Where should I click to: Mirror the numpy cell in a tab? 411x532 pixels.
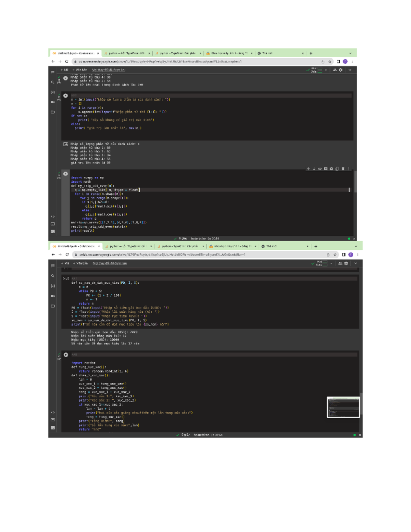click(337, 169)
